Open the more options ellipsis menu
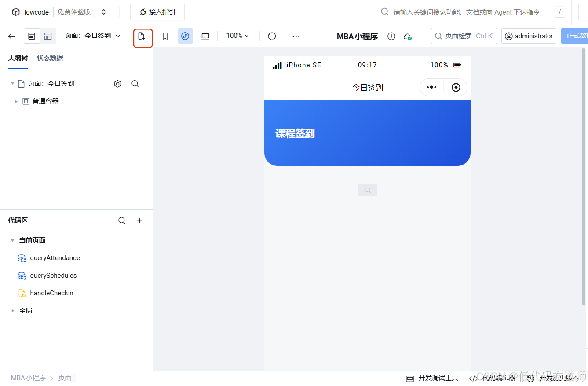 click(x=296, y=36)
